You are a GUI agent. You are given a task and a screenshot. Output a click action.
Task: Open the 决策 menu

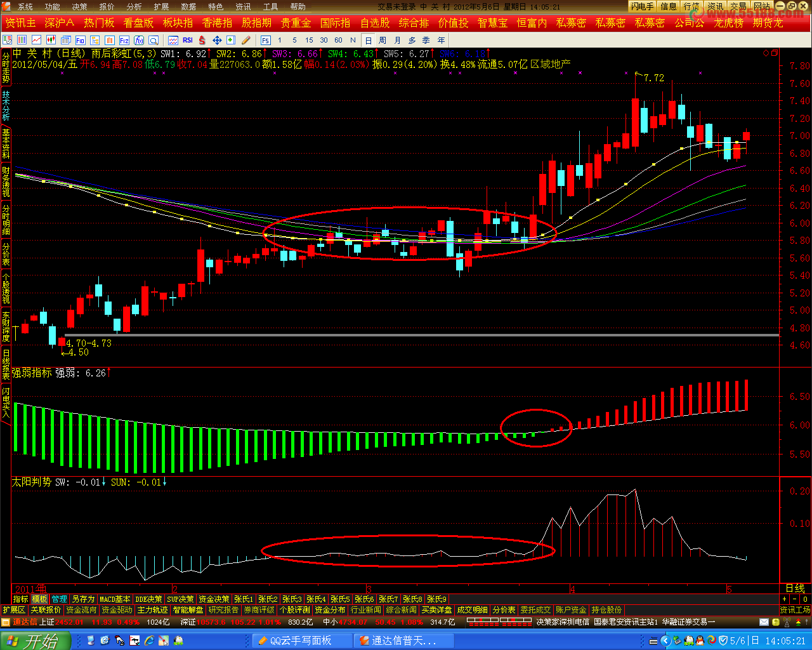(x=79, y=7)
